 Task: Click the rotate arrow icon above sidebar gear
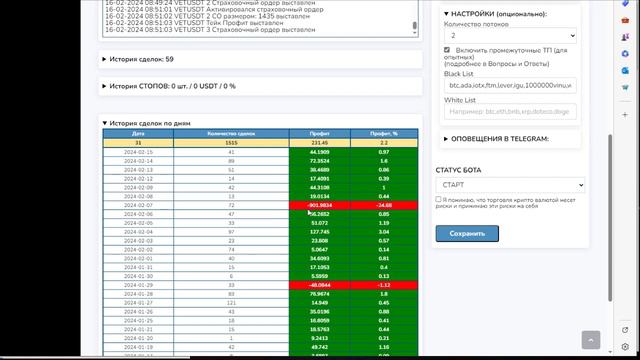pyautogui.click(x=625, y=330)
